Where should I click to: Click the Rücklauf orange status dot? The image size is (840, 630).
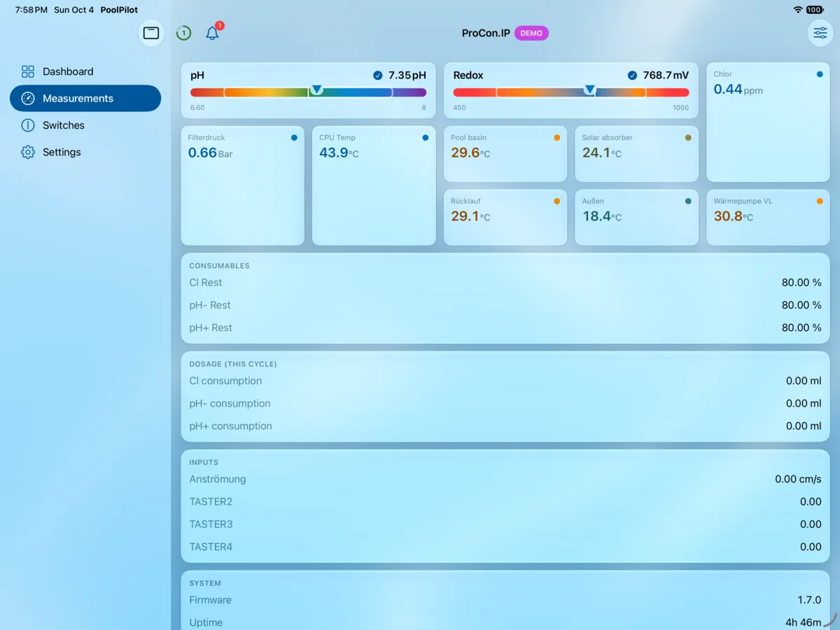coord(557,201)
